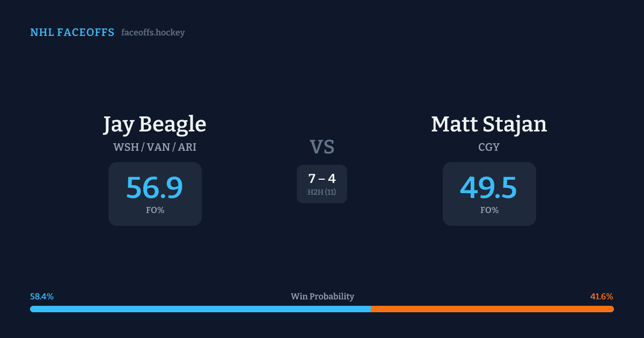Click the FO% label under 49.5
The image size is (644, 338).
[x=489, y=210]
